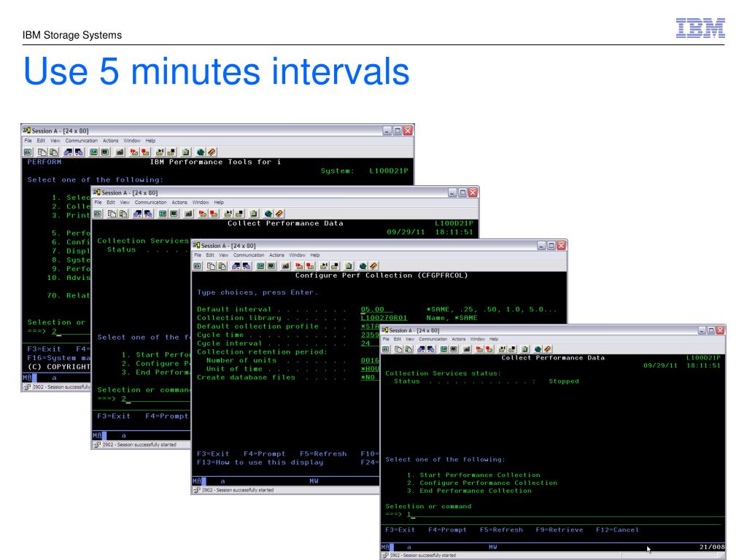Open Actions menu in front Status Stopped window
The width and height of the screenshot is (747, 560).
pyautogui.click(x=458, y=339)
